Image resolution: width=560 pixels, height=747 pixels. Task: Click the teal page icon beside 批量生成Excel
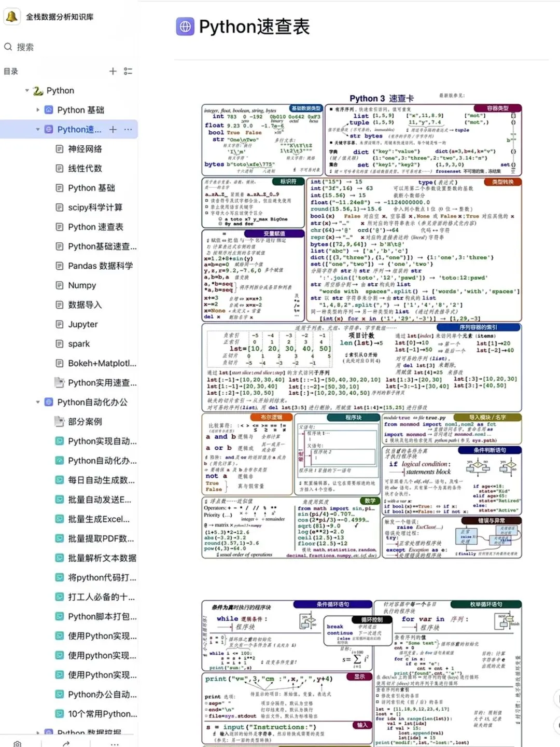(x=60, y=519)
